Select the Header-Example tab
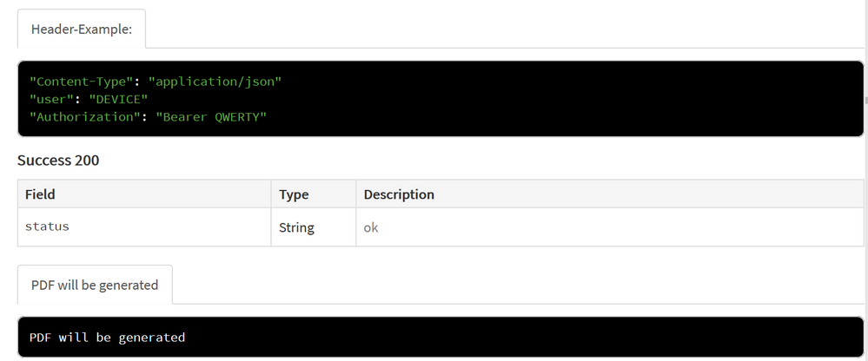This screenshot has height=361, width=868. point(82,29)
